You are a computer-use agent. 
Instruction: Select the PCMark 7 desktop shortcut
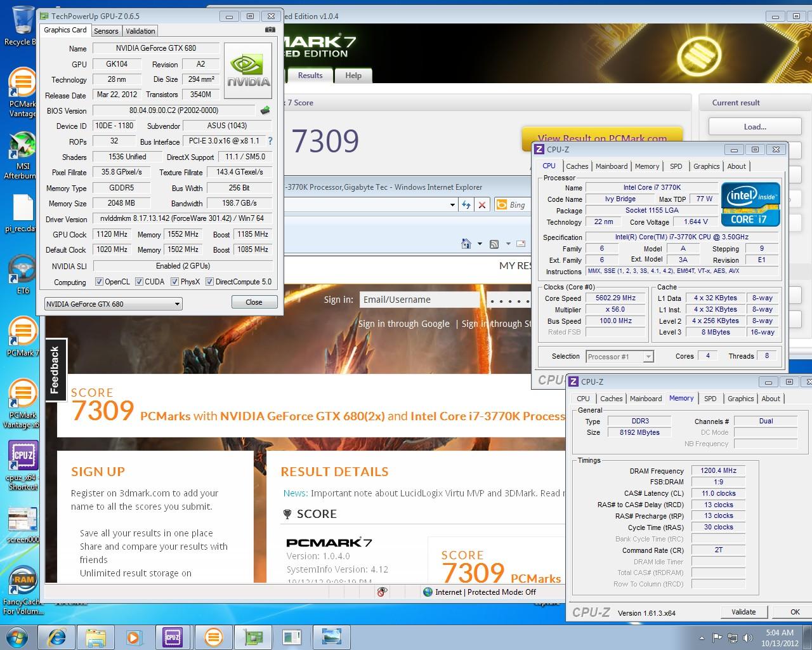pyautogui.click(x=22, y=336)
